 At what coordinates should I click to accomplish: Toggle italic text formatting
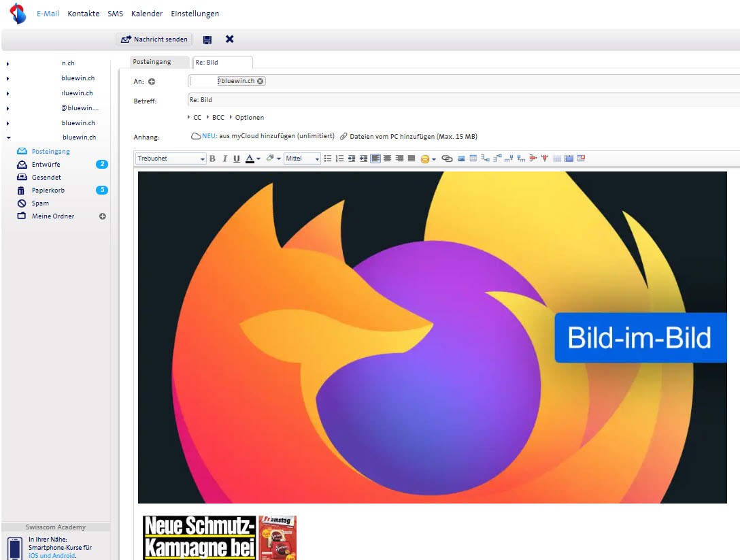(224, 159)
